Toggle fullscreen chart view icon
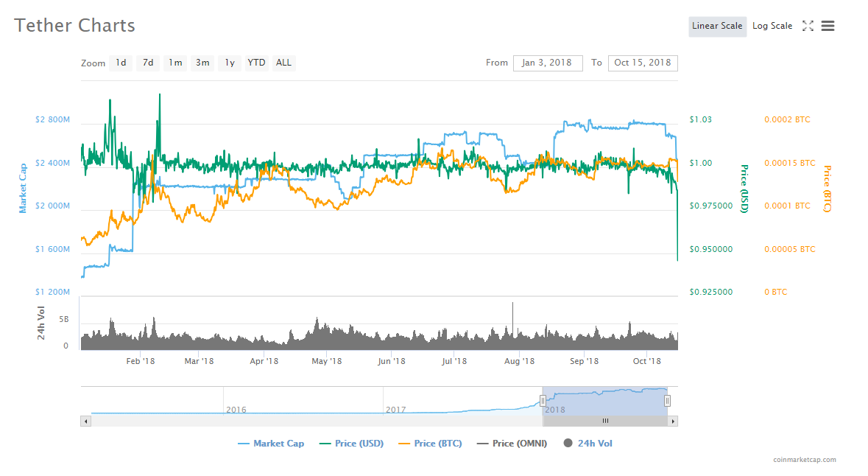The image size is (868, 476). tap(808, 26)
